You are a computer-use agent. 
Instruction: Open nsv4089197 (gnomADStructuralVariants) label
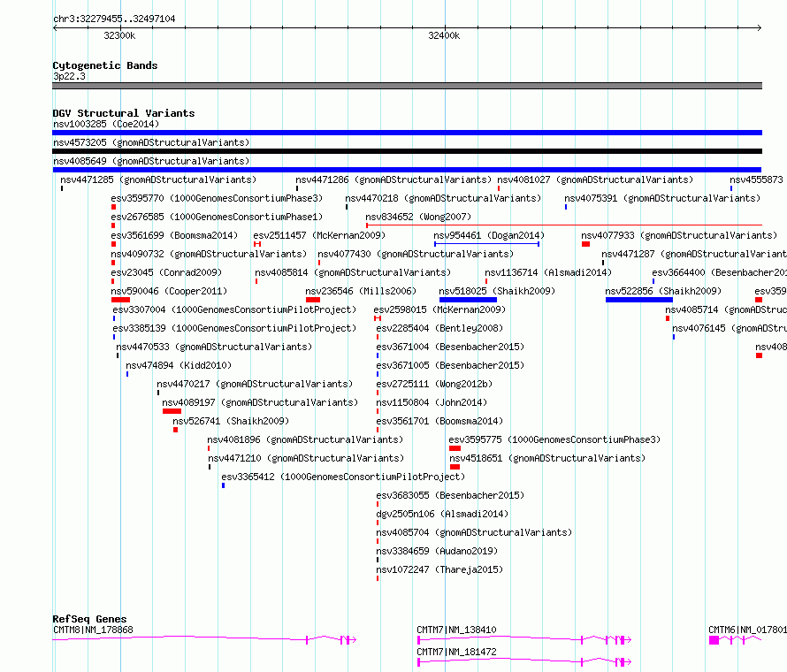[x=260, y=402]
